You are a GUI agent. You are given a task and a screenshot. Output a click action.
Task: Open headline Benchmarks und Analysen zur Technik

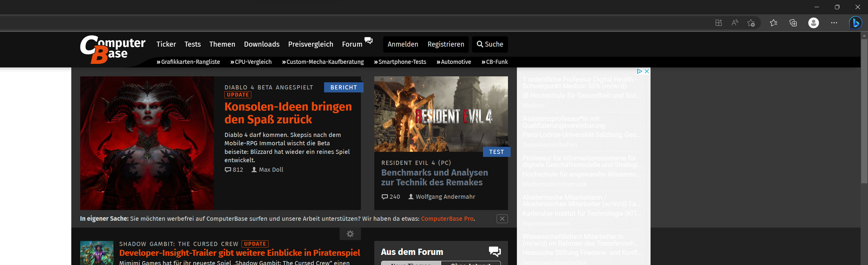[434, 177]
